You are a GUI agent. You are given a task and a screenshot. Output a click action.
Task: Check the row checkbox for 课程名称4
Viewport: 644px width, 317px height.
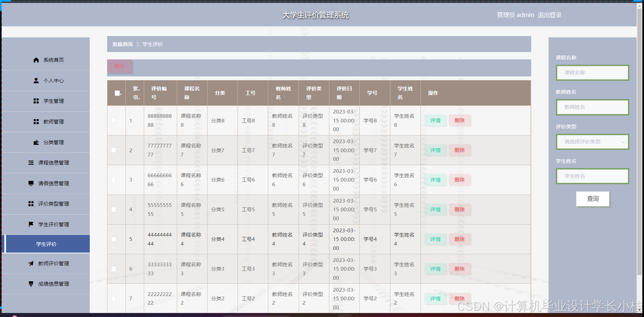[x=114, y=239]
